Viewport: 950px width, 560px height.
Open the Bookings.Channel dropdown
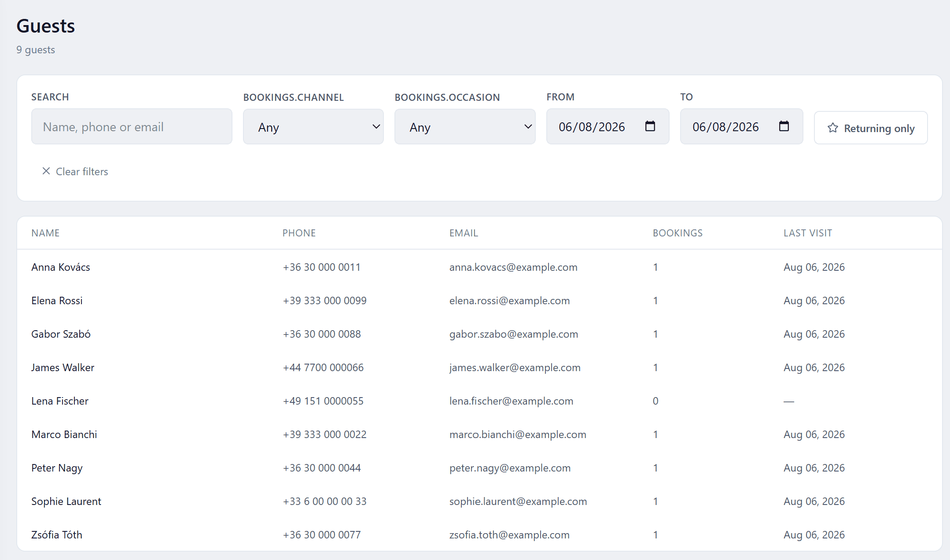(x=313, y=127)
